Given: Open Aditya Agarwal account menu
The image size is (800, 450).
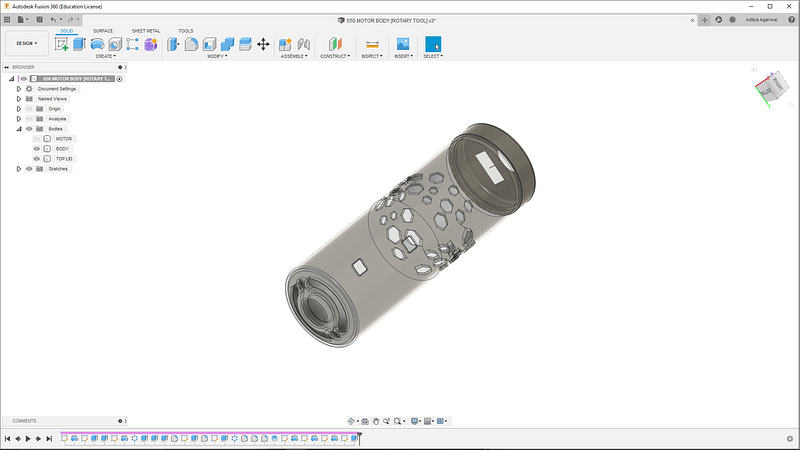Looking at the screenshot, I should (761, 20).
